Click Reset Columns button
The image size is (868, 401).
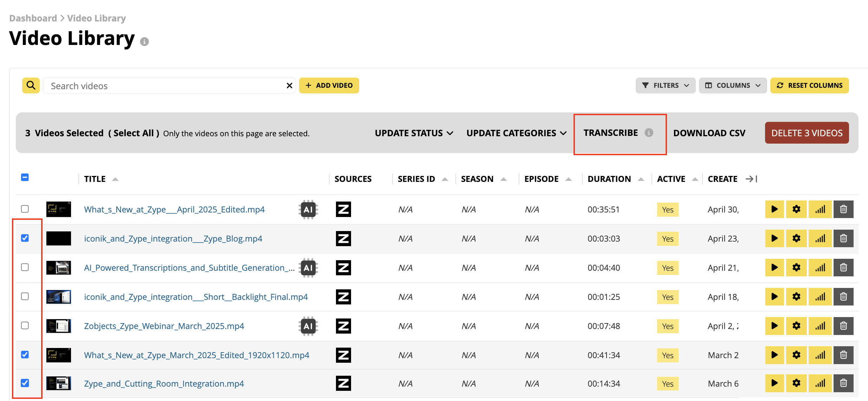click(810, 85)
